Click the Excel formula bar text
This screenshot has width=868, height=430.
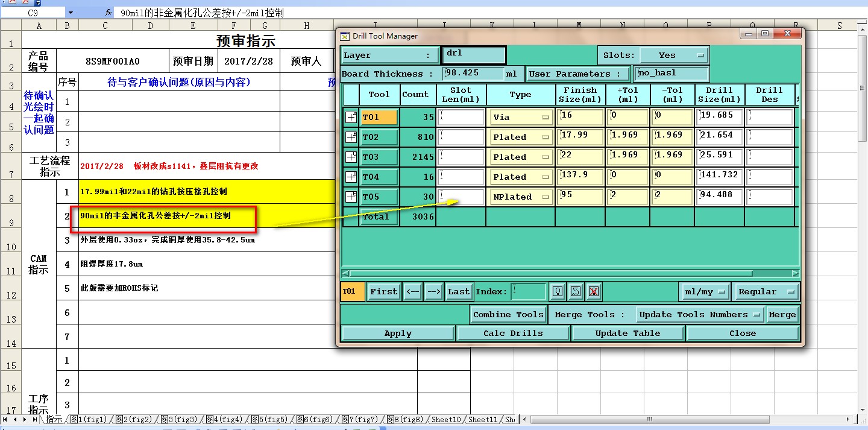pos(202,12)
